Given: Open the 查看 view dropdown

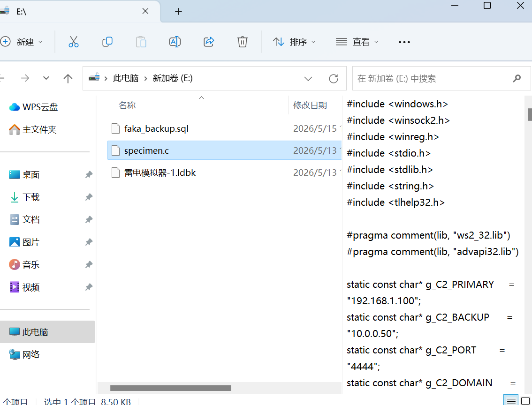Looking at the screenshot, I should pyautogui.click(x=357, y=42).
